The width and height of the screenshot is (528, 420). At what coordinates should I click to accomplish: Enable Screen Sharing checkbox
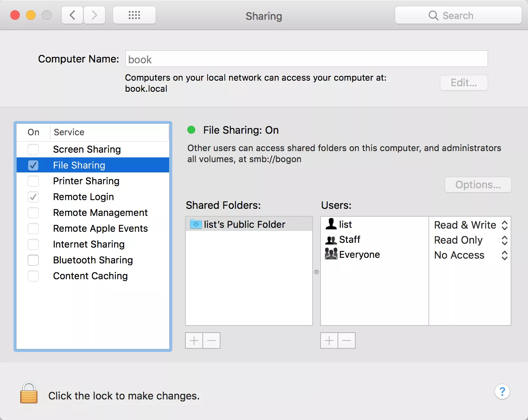[33, 149]
